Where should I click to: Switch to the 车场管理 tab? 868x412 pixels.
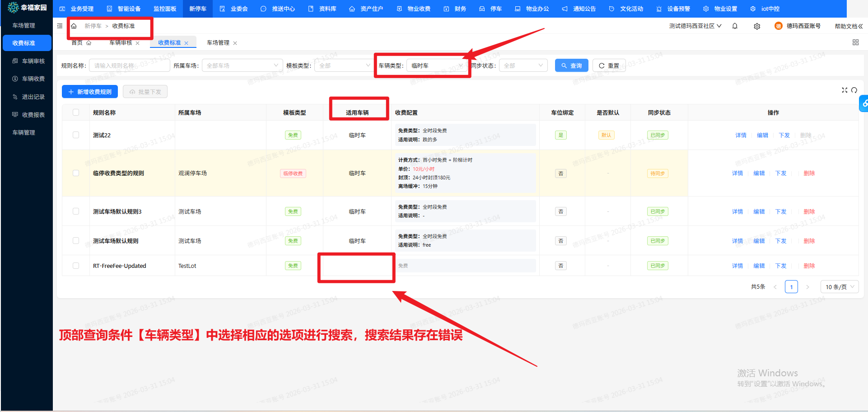click(x=218, y=43)
